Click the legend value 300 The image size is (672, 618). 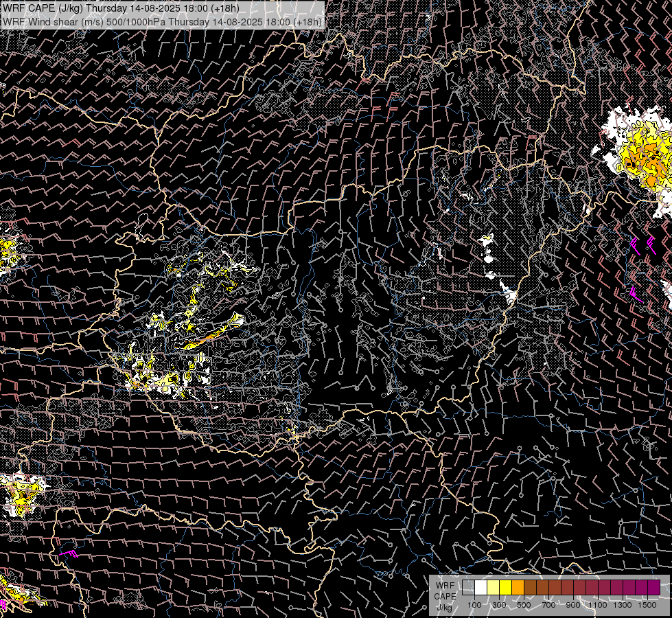[x=499, y=605]
